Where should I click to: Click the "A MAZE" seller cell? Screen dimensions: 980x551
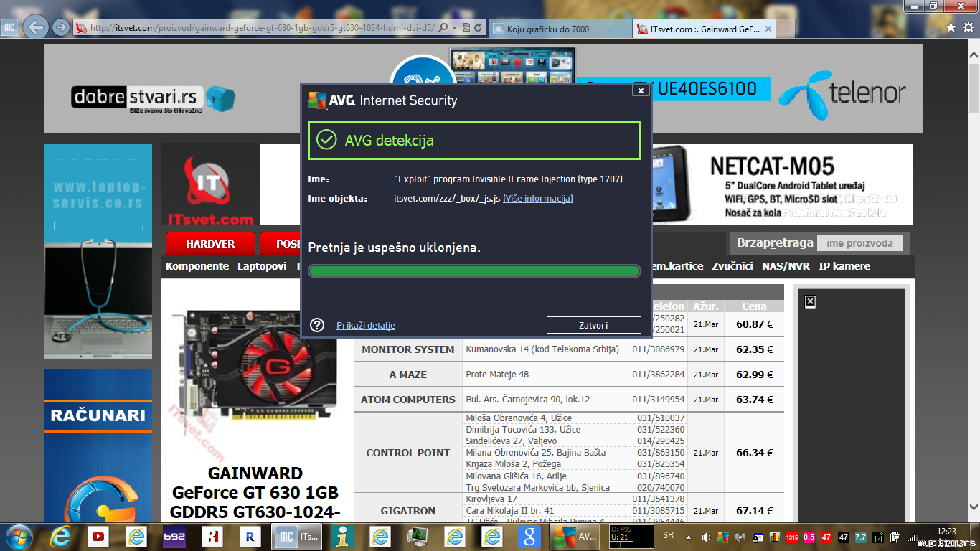(x=408, y=375)
